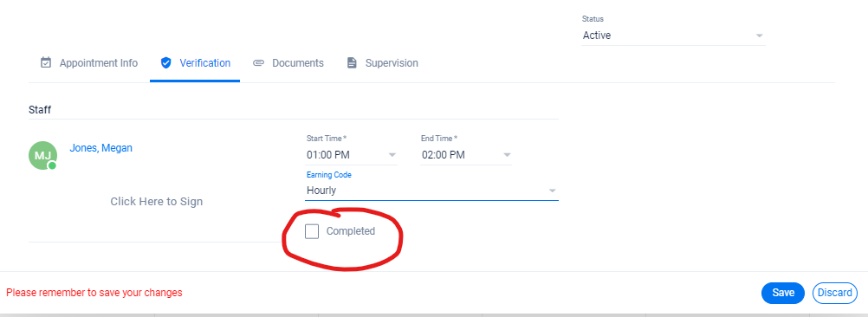This screenshot has width=868, height=317.
Task: Click the Documents paperclip icon
Action: 258,63
